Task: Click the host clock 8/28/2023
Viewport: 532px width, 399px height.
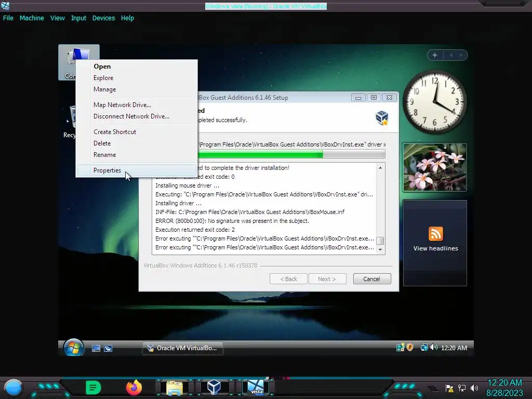Action: coord(504,393)
